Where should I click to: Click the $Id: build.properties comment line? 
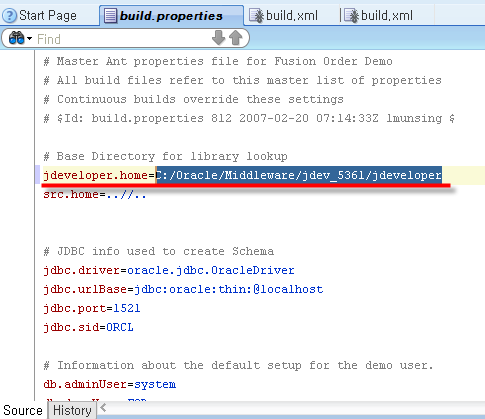249,118
